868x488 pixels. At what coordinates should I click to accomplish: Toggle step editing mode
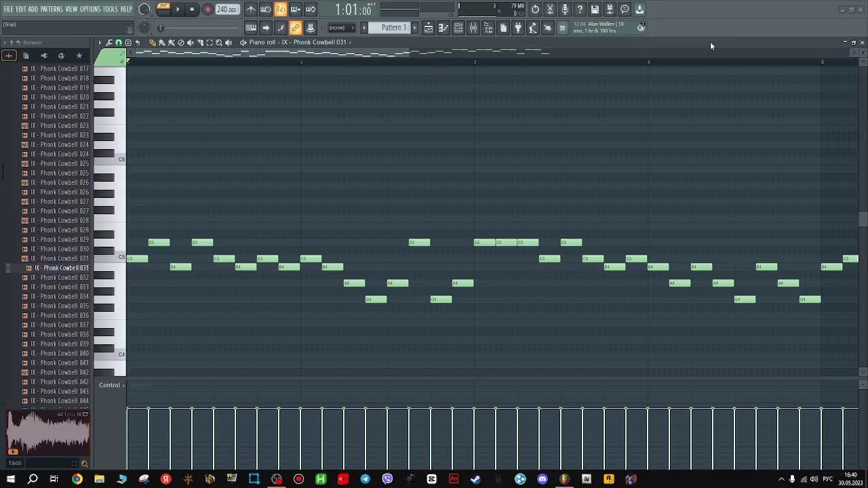(x=281, y=28)
